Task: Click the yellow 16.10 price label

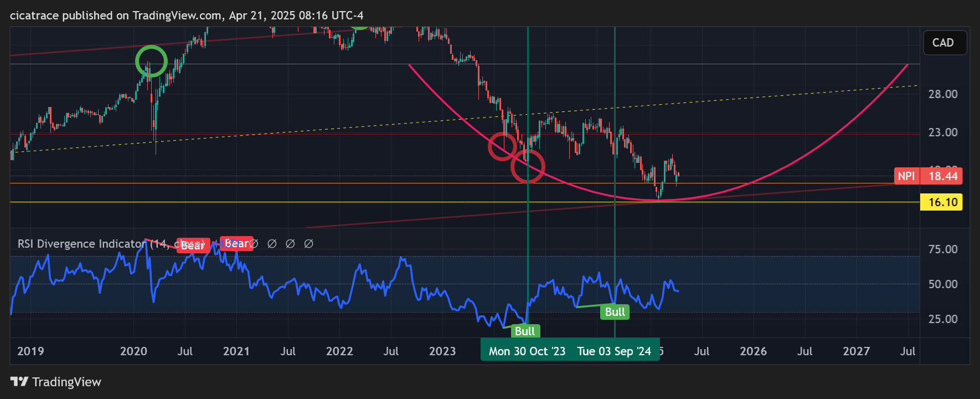Action: click(941, 202)
